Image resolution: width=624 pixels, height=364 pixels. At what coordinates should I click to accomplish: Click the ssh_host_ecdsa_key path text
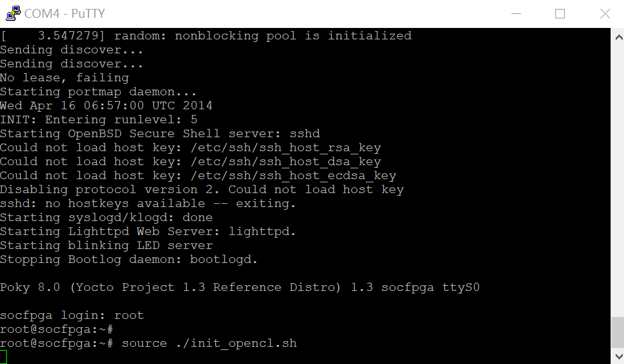point(294,175)
